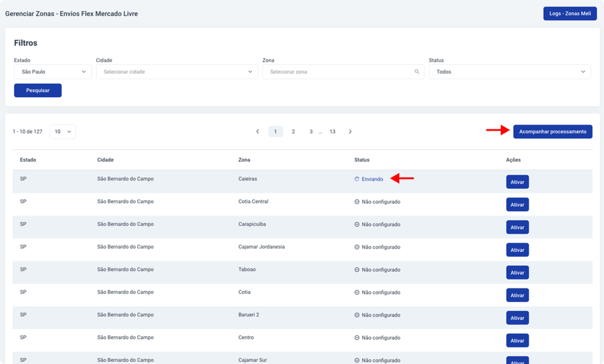Click status icon in Barueri 2 row
This screenshot has width=604, height=364.
[x=357, y=315]
